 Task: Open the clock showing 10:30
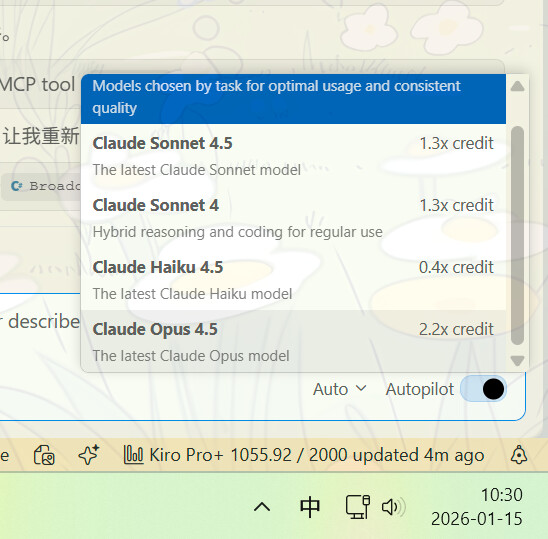click(x=477, y=506)
